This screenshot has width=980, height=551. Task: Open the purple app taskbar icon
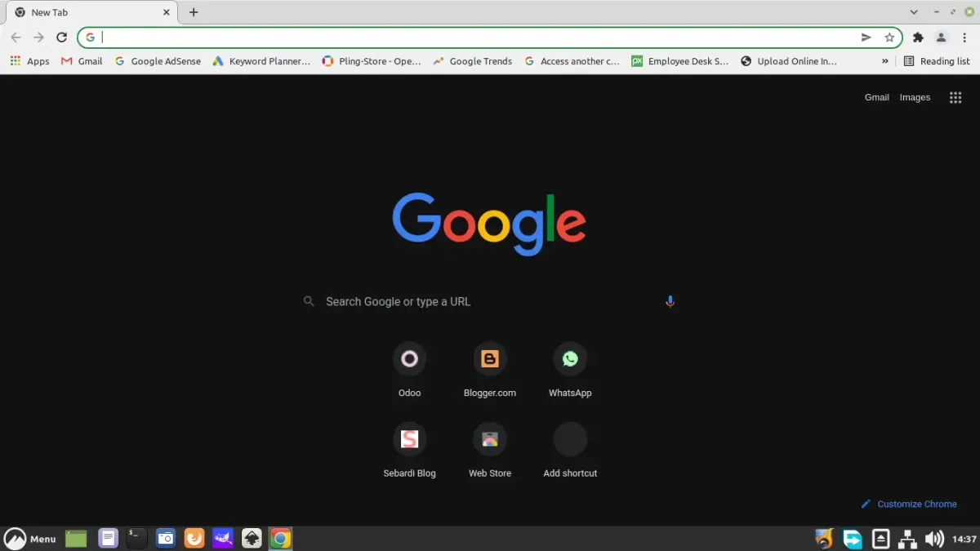[223, 539]
